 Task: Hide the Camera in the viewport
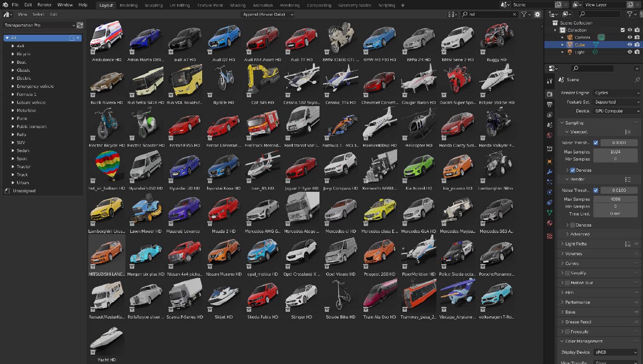coord(630,37)
